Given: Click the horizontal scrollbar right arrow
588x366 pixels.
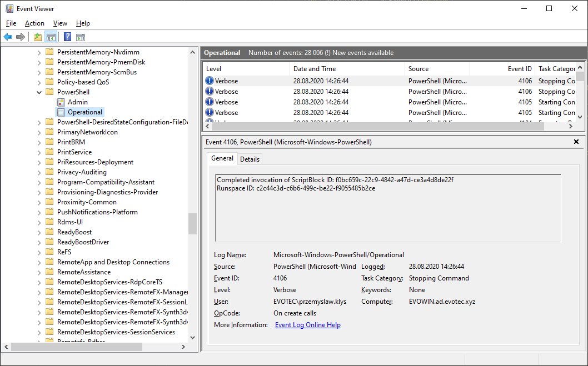Looking at the screenshot, I should click(x=570, y=126).
